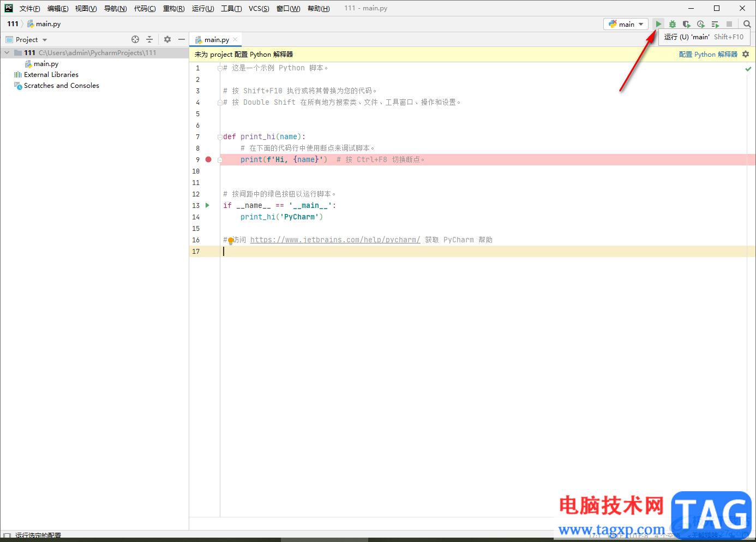The width and height of the screenshot is (756, 542).
Task: Open the 文件(F) menu
Action: click(29, 8)
